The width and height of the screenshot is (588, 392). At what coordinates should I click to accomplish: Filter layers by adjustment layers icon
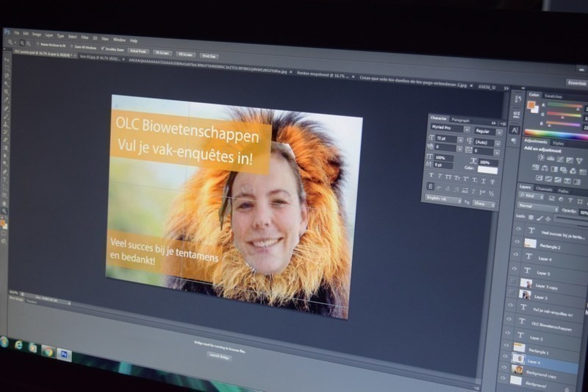[x=561, y=199]
